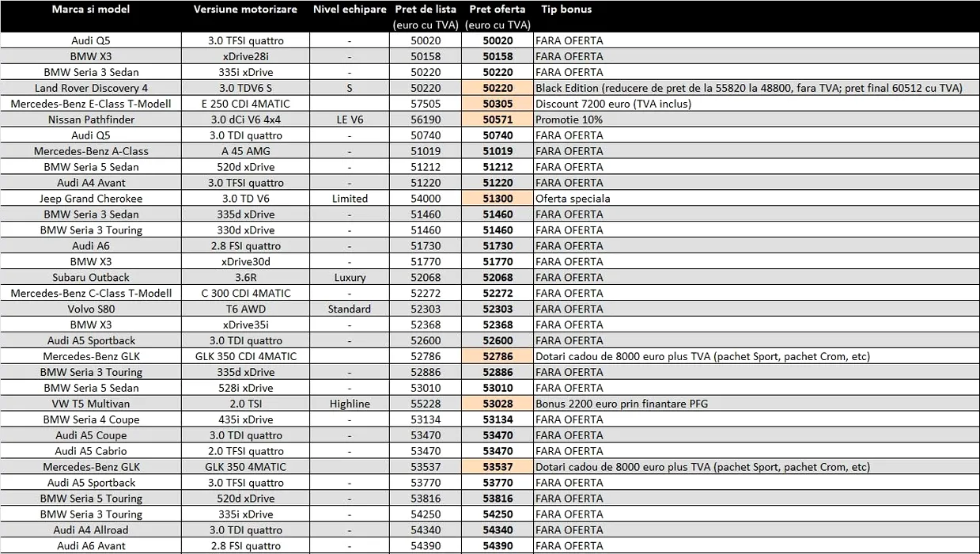Image resolution: width=980 pixels, height=554 pixels.
Task: Click 'Bonus 2200 euro prin finantare PFG'
Action: [x=622, y=404]
